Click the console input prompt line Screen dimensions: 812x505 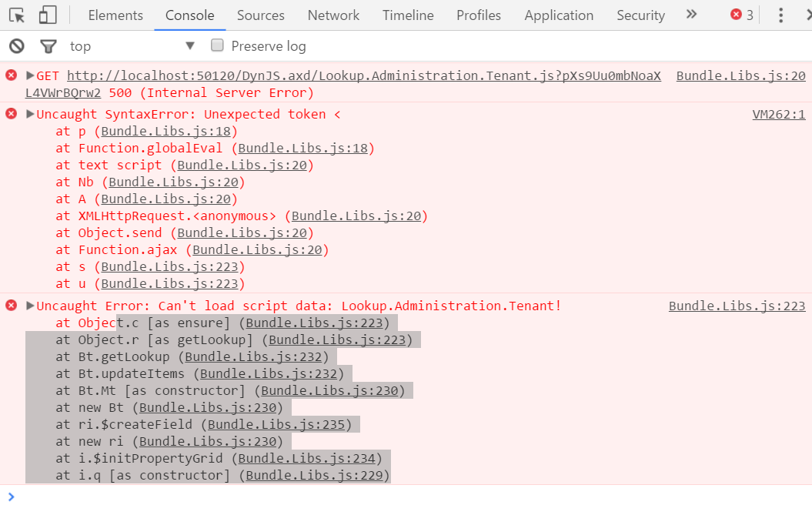(385, 496)
